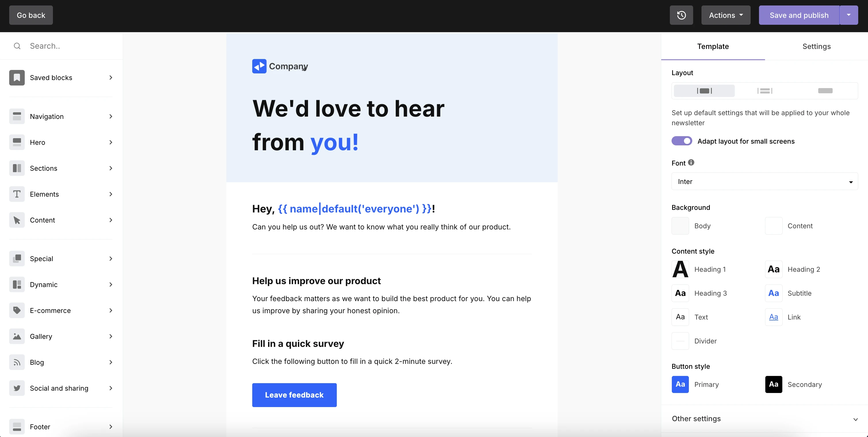Open the Font family dropdown
The width and height of the screenshot is (868, 437).
(764, 181)
